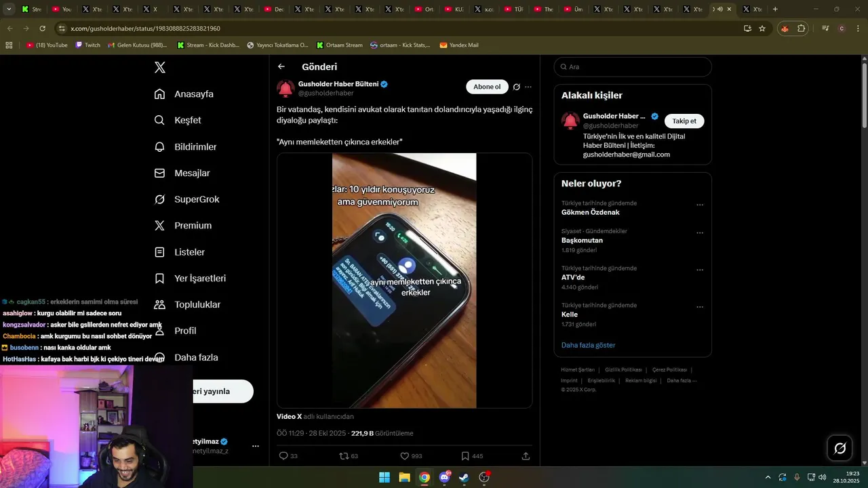868x488 pixels.
Task: Open Yer İşaretleri bookmarks
Action: click(190, 278)
